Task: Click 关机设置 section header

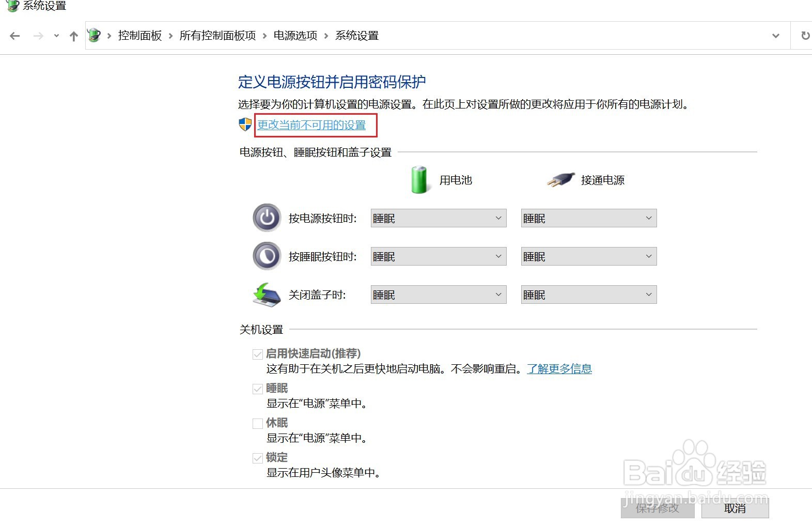Action: point(261,330)
